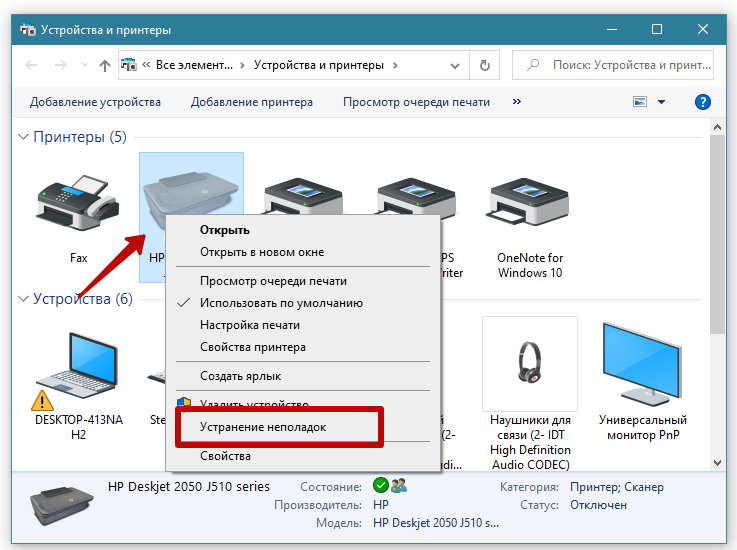Click the Все элементы breadcrumb
Image resolution: width=737 pixels, height=550 pixels.
click(194, 65)
